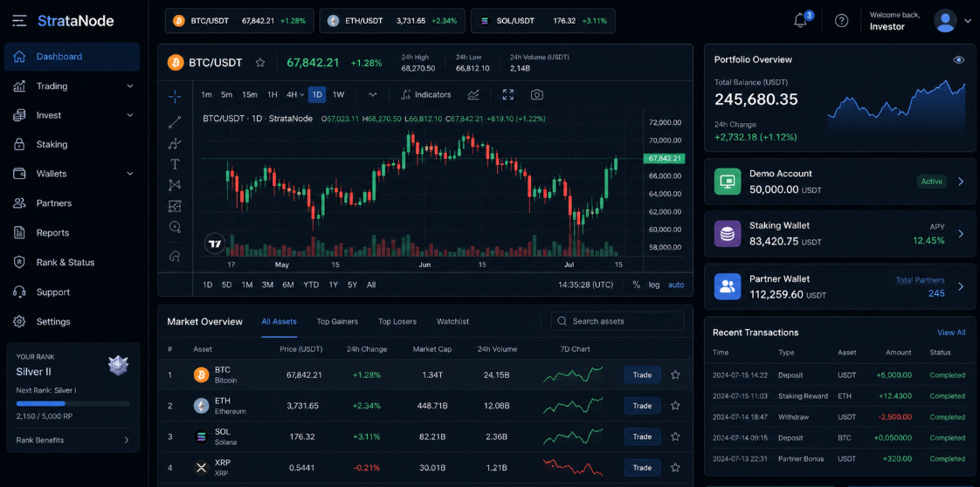Open the Indicators menu on chart

pos(425,95)
